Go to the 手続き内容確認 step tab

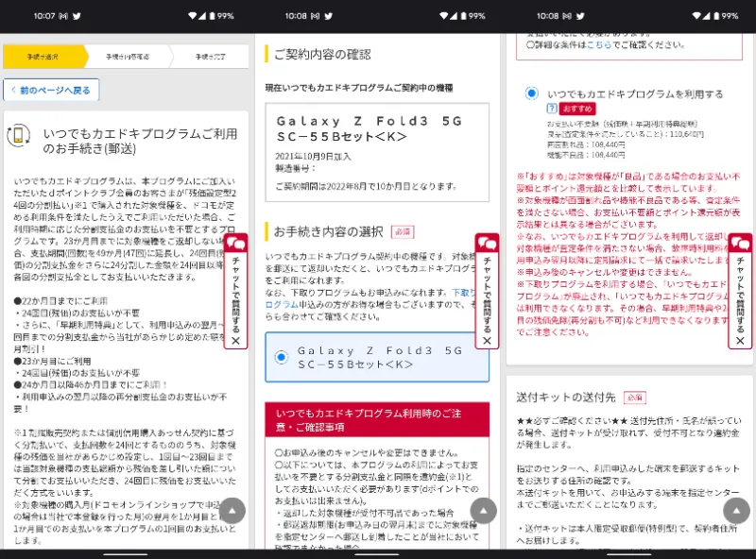point(128,57)
